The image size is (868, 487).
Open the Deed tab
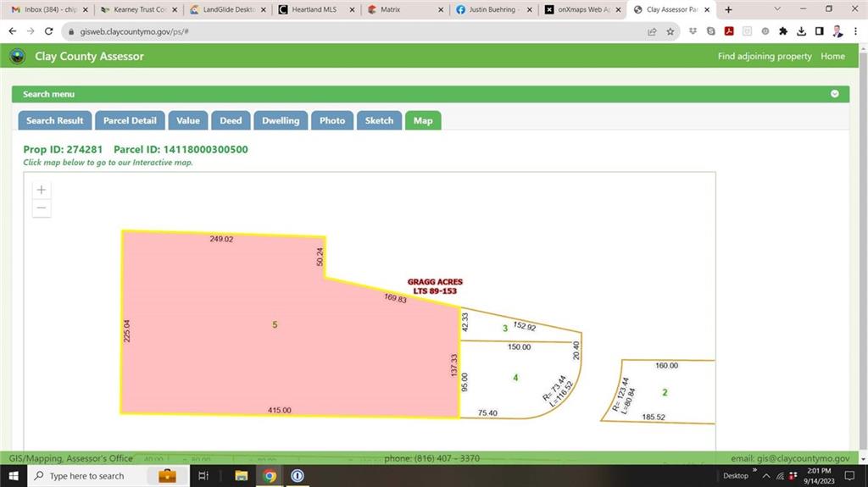click(x=231, y=120)
